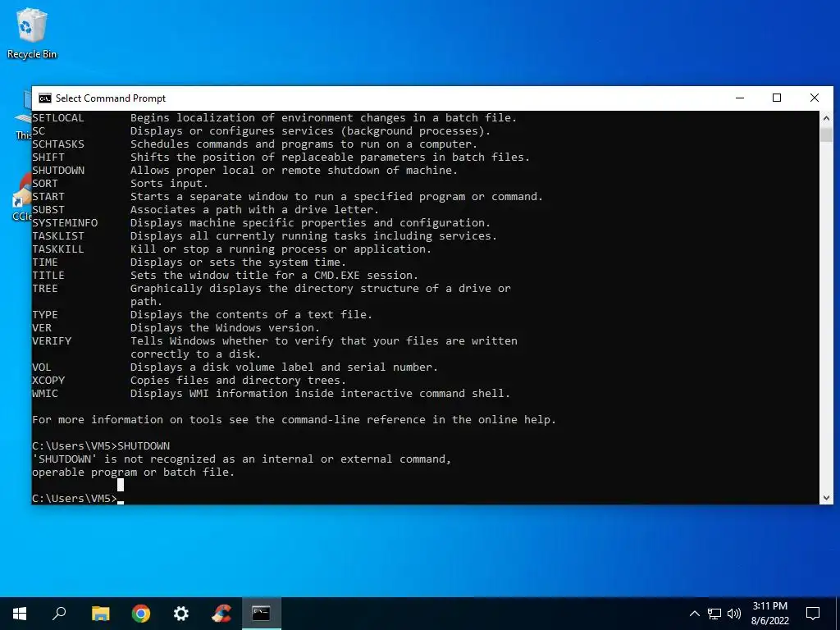The height and width of the screenshot is (630, 840).
Task: Click the VOL command name
Action: point(42,367)
